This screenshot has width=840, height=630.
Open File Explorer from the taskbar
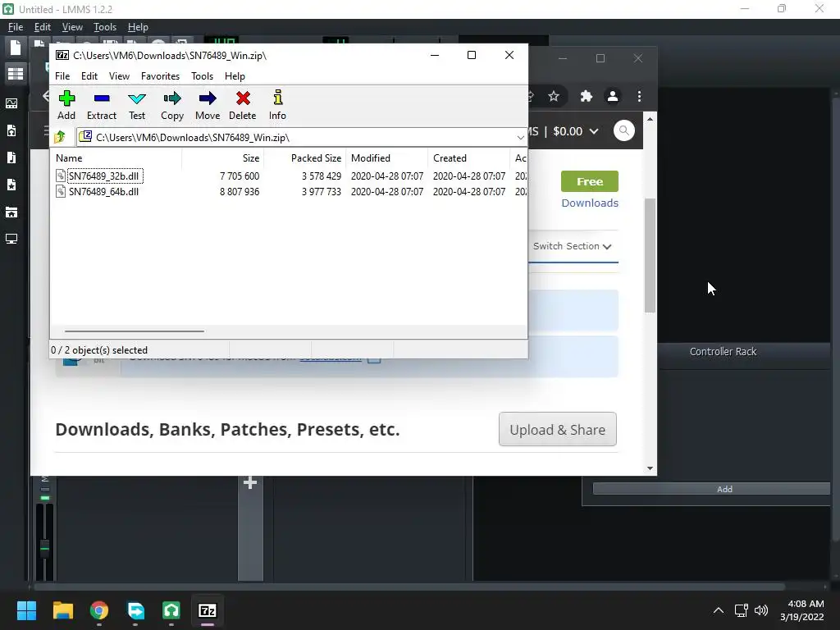[x=62, y=610]
